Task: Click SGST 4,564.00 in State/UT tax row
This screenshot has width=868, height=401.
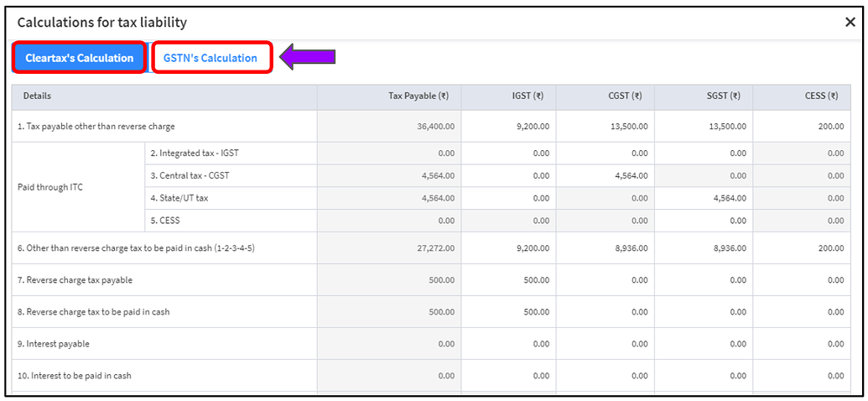Action: coord(730,198)
